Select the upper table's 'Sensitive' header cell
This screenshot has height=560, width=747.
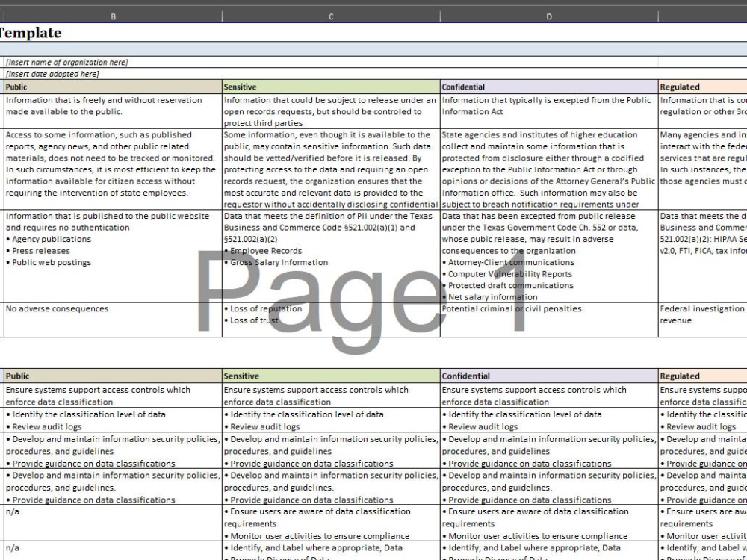[331, 87]
